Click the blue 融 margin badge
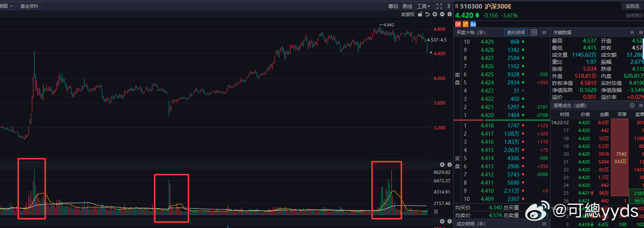This screenshot has width=644, height=228. (x=473, y=24)
